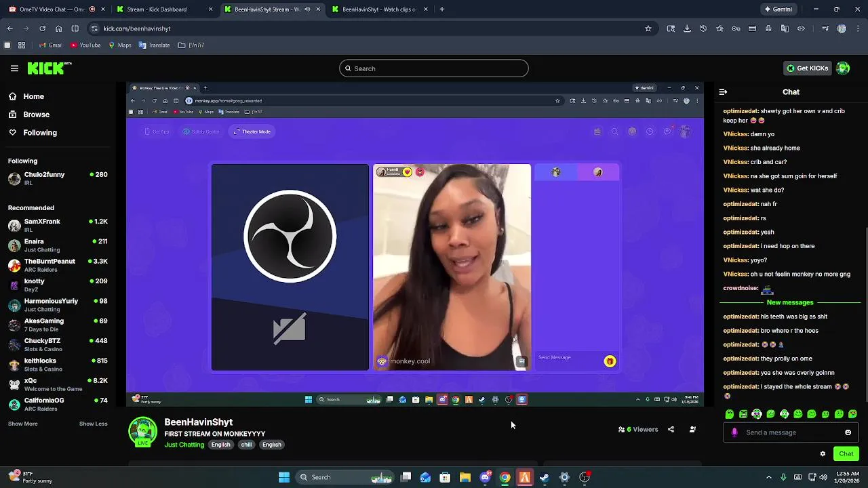
Task: Click the live stream video player
Action: coord(415,244)
